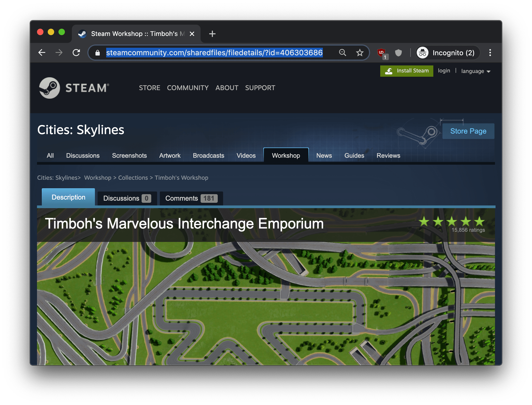Select the Workshop tab
The image size is (532, 405).
[x=286, y=156]
